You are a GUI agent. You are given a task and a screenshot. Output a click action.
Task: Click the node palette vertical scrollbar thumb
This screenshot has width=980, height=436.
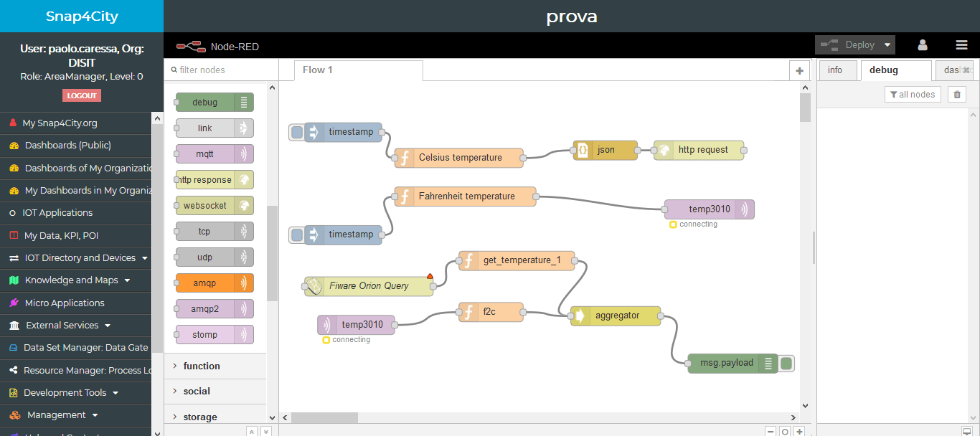click(x=272, y=253)
